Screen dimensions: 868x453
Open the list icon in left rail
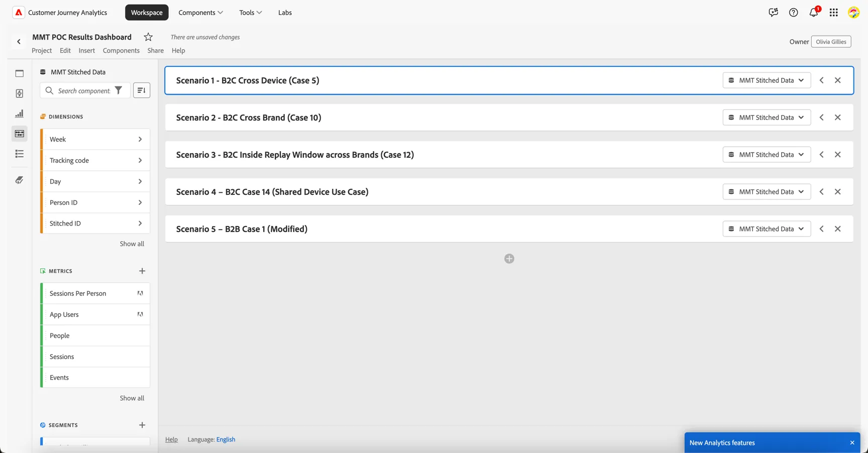[x=20, y=154]
